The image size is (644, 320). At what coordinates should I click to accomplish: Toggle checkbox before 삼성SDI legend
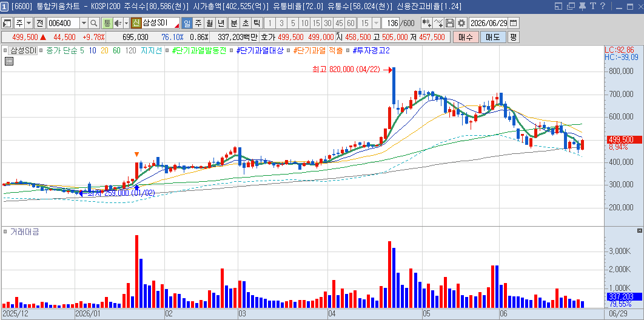click(x=5, y=51)
